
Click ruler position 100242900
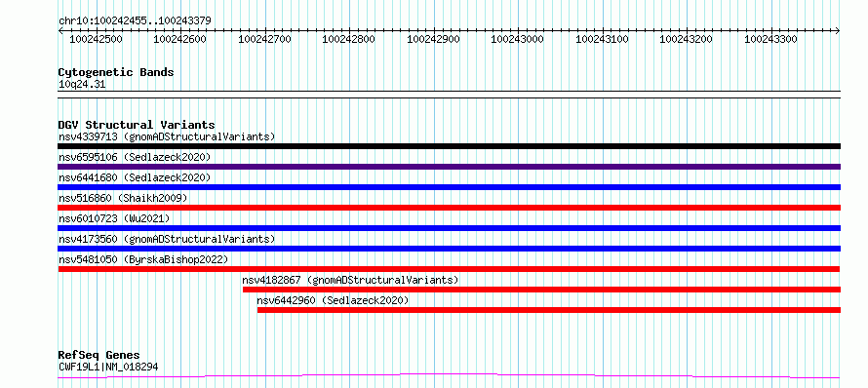pyautogui.click(x=433, y=39)
